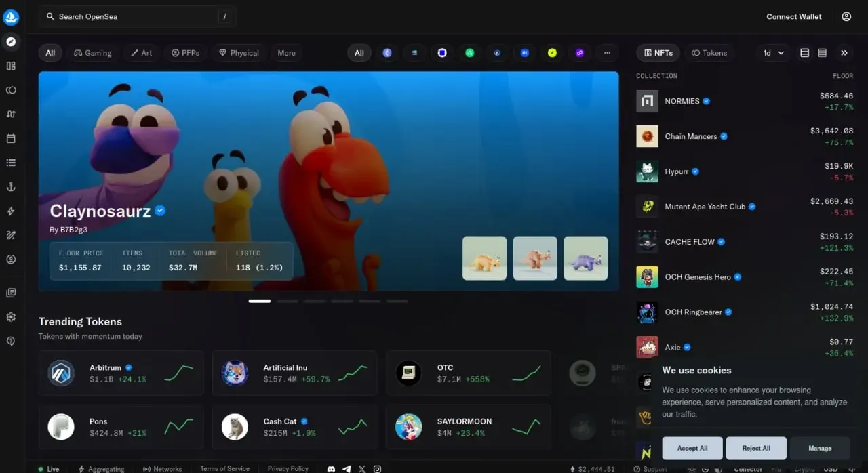The image size is (868, 473).
Task: Select the All chains filter pill
Action: [x=359, y=53]
